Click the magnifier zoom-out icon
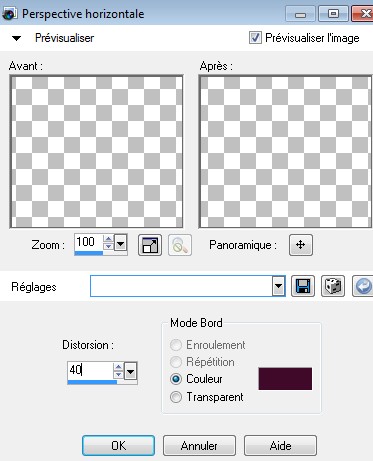The image size is (373, 461). (x=180, y=245)
